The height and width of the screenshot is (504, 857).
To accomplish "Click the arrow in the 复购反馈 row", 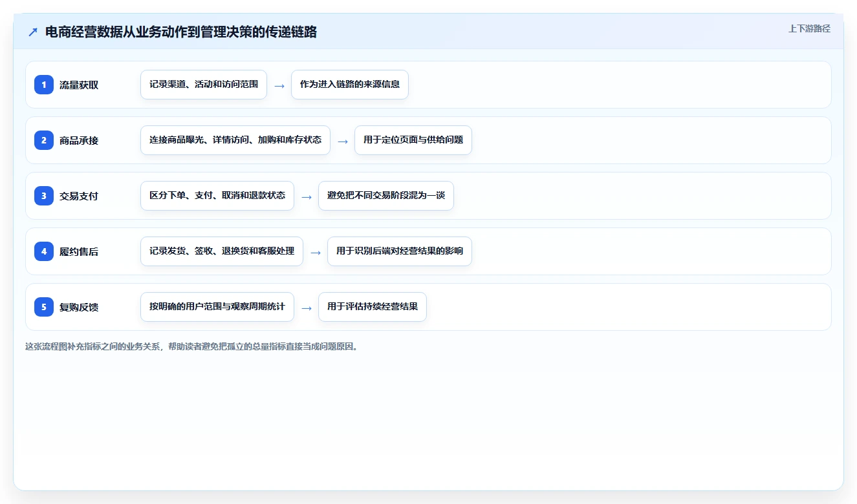I will [307, 308].
